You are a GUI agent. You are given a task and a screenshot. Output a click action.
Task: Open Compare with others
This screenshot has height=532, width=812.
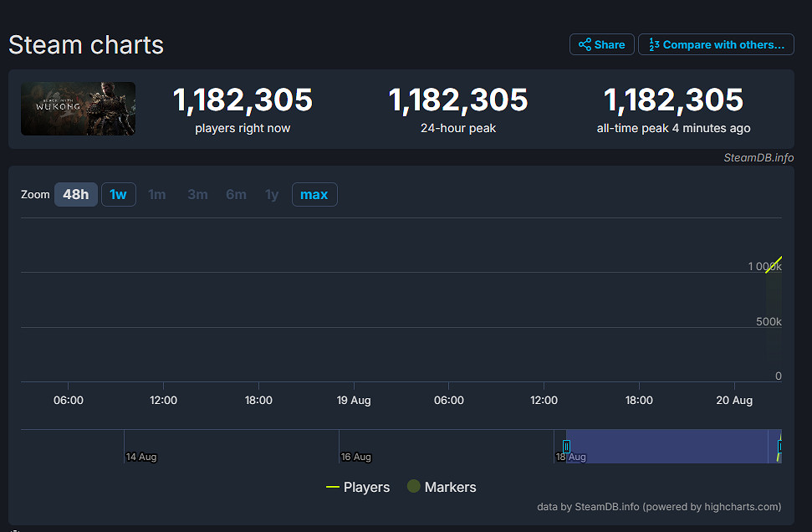pyautogui.click(x=716, y=44)
